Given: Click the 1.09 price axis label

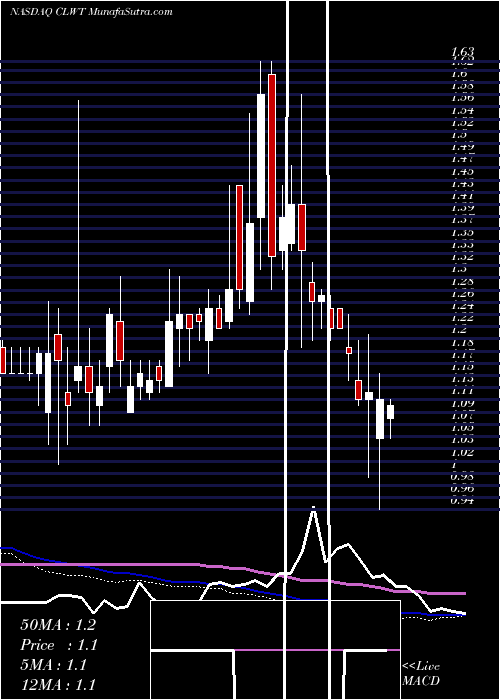Looking at the screenshot, I should click(x=462, y=404).
